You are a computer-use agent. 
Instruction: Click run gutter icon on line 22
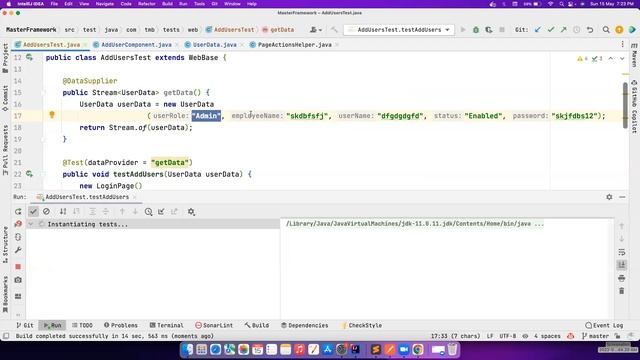[x=29, y=174]
